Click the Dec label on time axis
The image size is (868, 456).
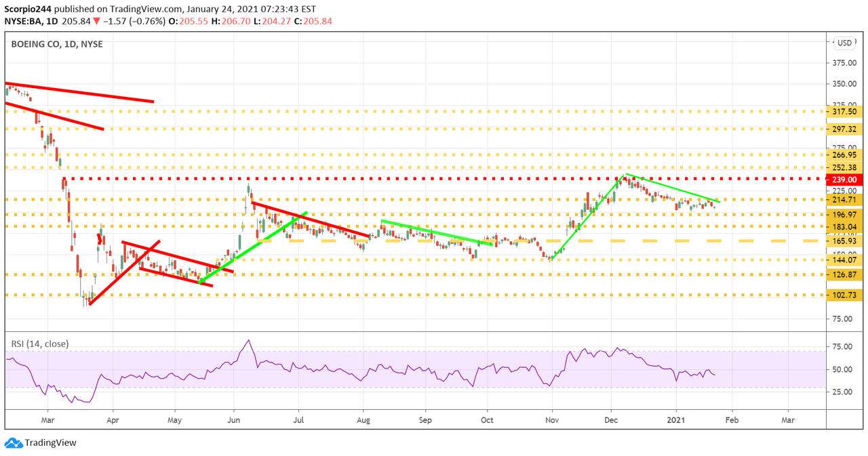pyautogui.click(x=611, y=420)
